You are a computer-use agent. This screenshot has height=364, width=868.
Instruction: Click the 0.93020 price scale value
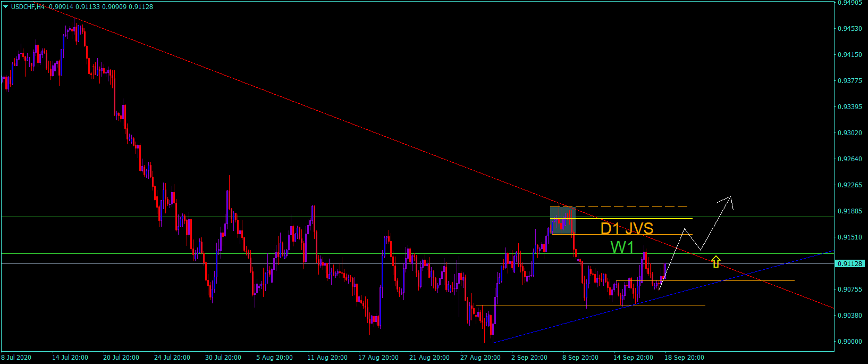point(850,133)
